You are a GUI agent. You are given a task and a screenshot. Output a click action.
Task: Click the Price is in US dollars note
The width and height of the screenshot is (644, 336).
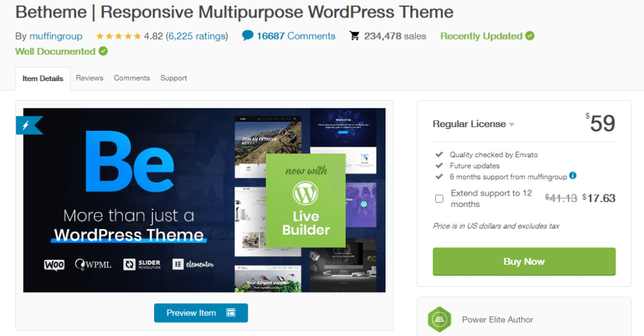(496, 226)
